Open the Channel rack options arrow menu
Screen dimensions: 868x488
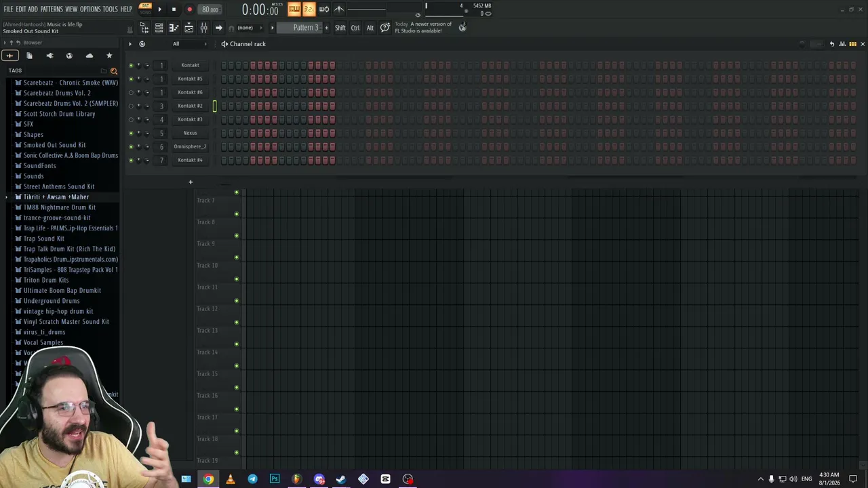point(130,44)
